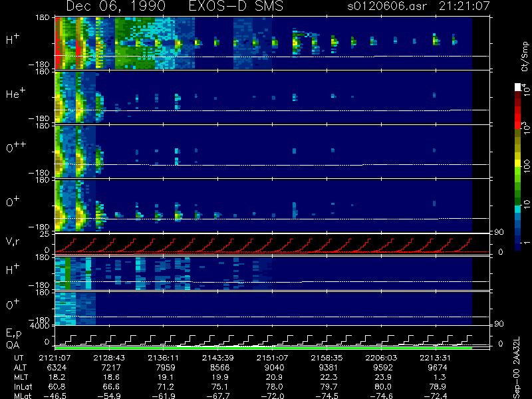
Task: Click the UT value "2158:35"
Action: click(327, 358)
